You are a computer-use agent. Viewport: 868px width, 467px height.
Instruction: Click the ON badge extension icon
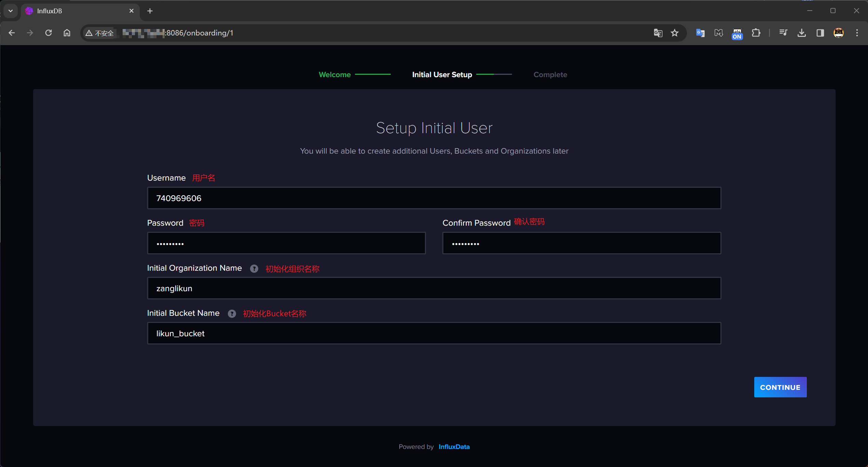737,34
